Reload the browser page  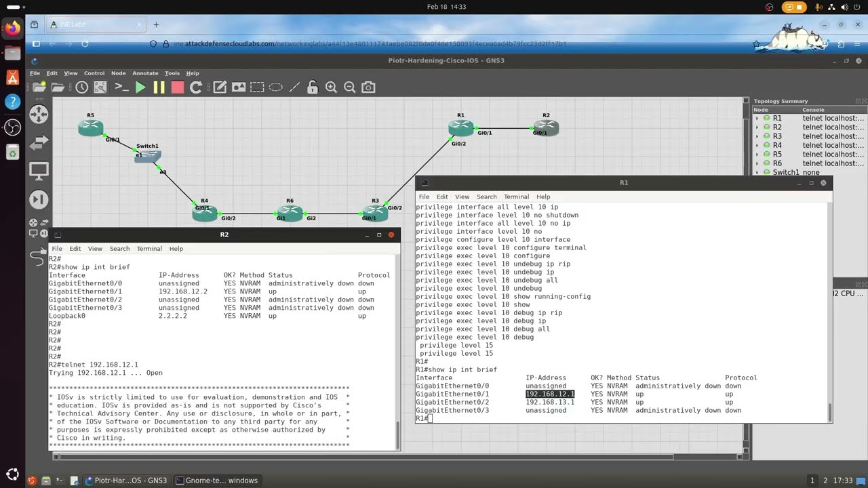pos(85,43)
